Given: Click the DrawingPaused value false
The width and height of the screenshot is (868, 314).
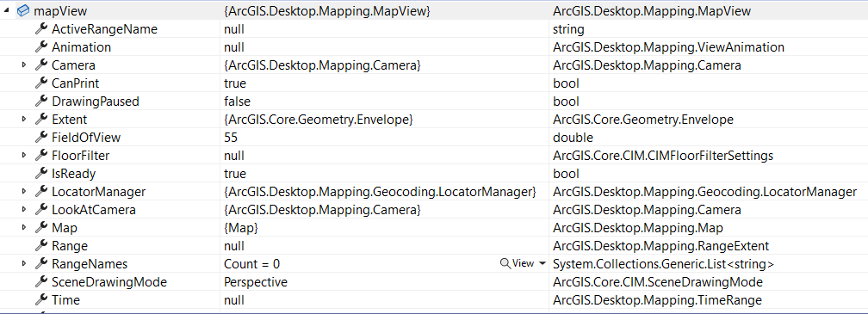Looking at the screenshot, I should pos(237,102).
